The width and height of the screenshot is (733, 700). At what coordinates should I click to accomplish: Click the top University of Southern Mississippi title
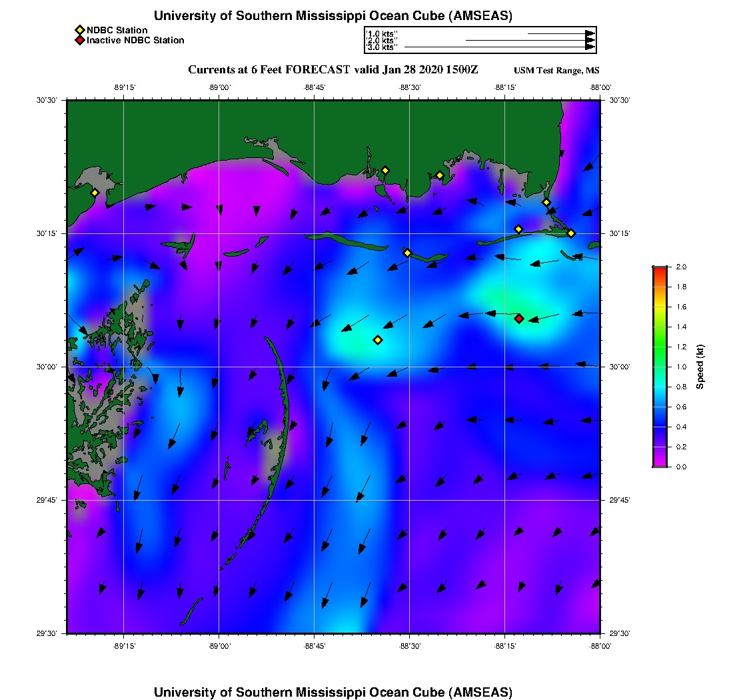[333, 16]
